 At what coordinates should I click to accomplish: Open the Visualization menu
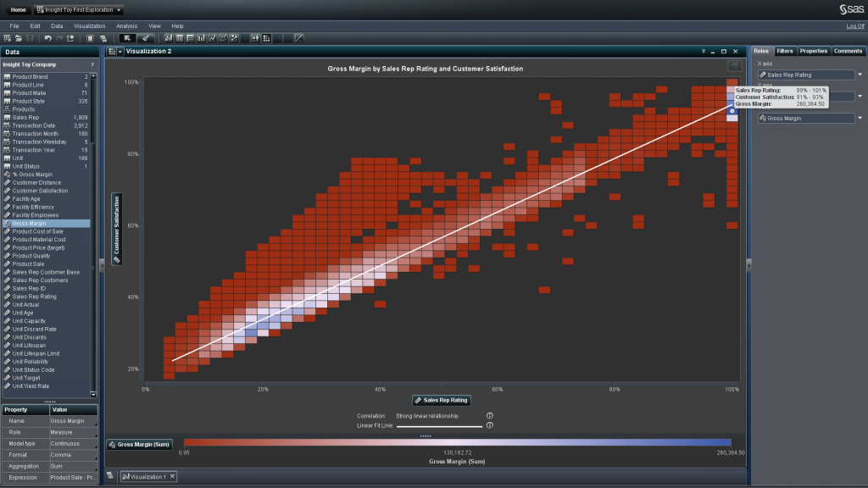[x=89, y=26]
